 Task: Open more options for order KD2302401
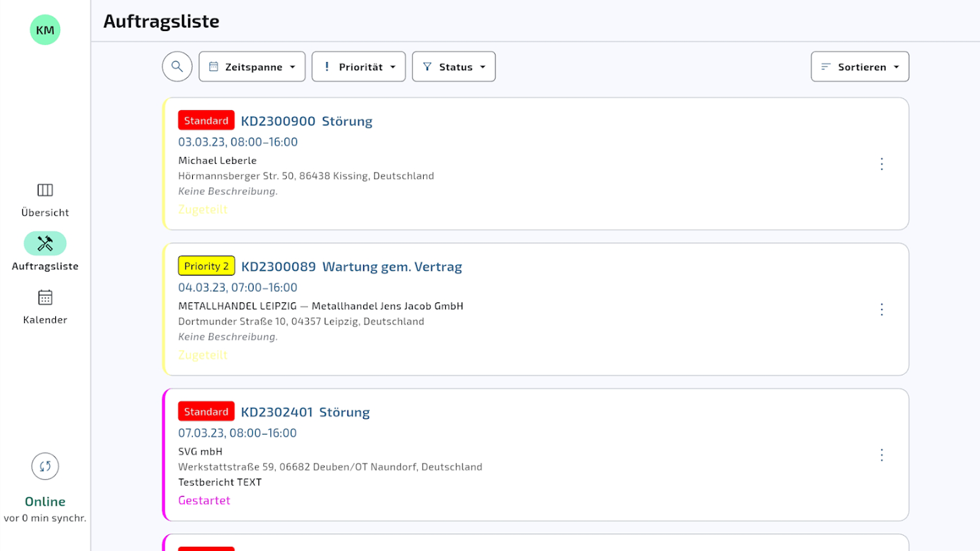click(x=881, y=455)
